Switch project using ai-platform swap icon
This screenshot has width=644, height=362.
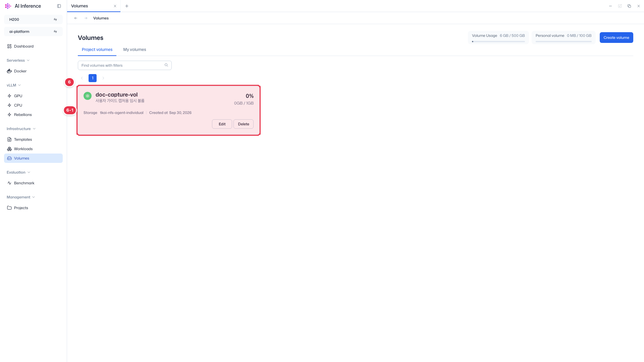pos(55,32)
